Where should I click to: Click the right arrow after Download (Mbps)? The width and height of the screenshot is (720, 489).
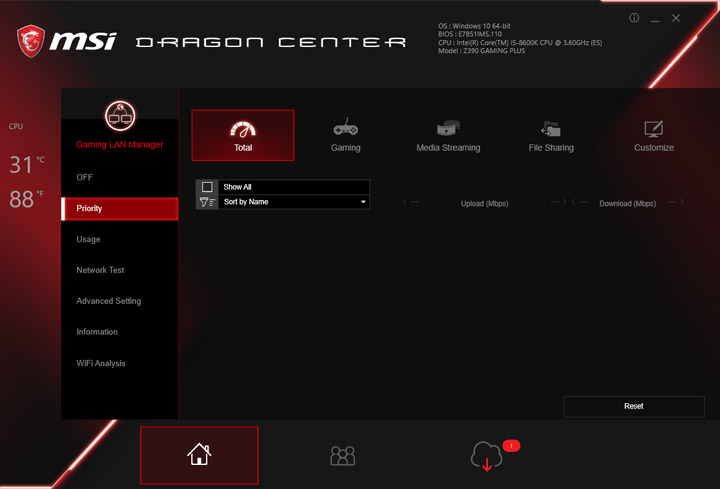coord(675,202)
